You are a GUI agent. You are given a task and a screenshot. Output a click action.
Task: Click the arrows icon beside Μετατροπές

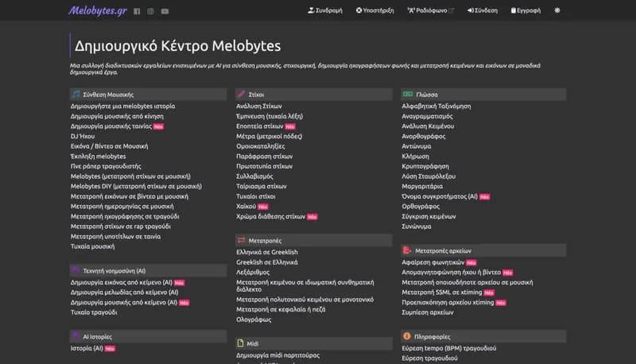[242, 240]
